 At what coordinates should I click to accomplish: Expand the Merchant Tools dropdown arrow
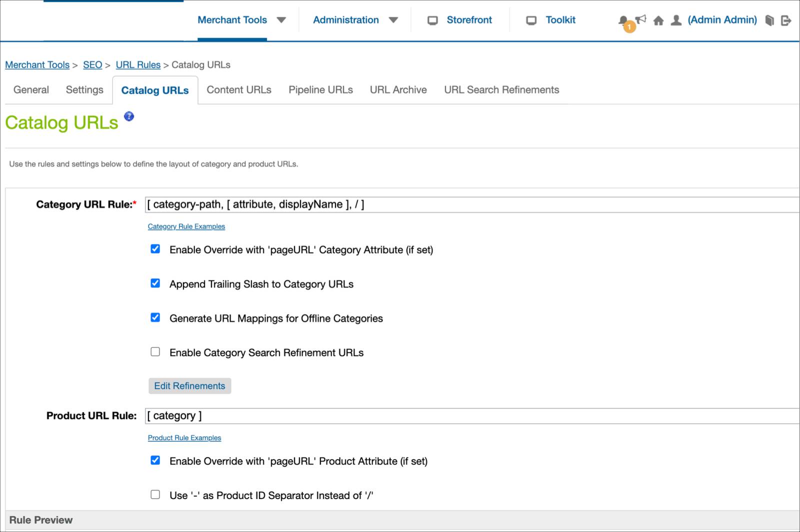[281, 20]
